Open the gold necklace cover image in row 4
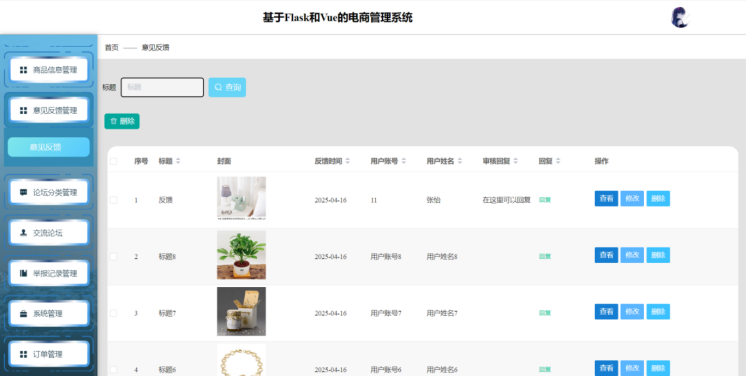The height and width of the screenshot is (376, 746). (x=241, y=360)
